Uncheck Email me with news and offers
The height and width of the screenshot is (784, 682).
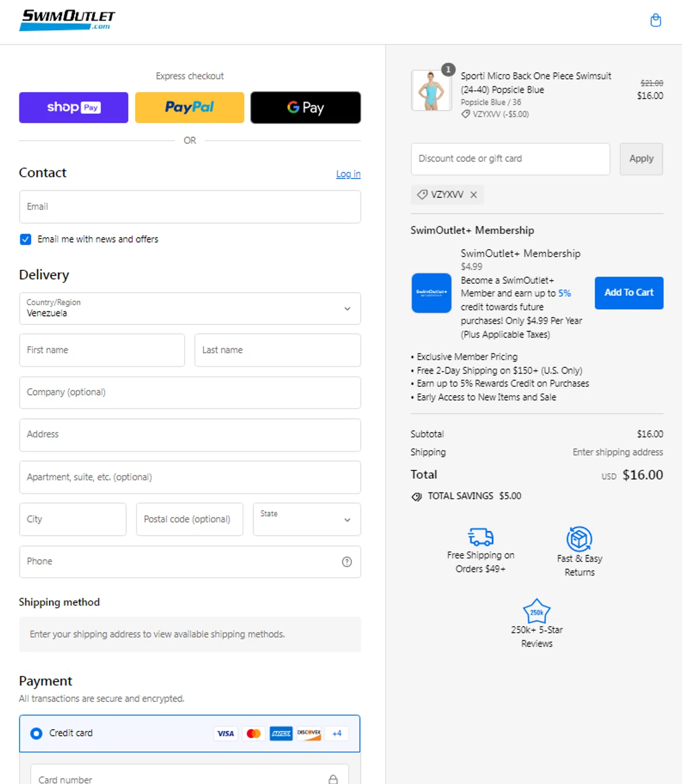(26, 239)
